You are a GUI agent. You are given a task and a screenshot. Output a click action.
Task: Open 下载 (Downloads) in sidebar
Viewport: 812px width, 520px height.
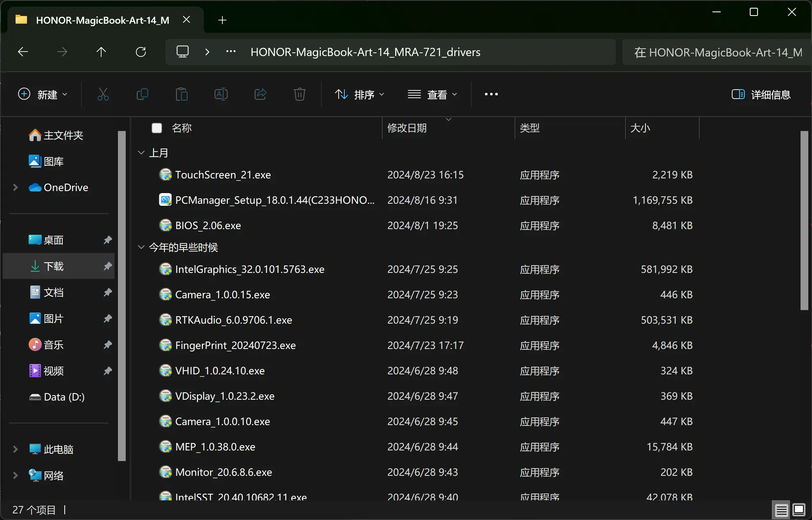[x=58, y=266]
